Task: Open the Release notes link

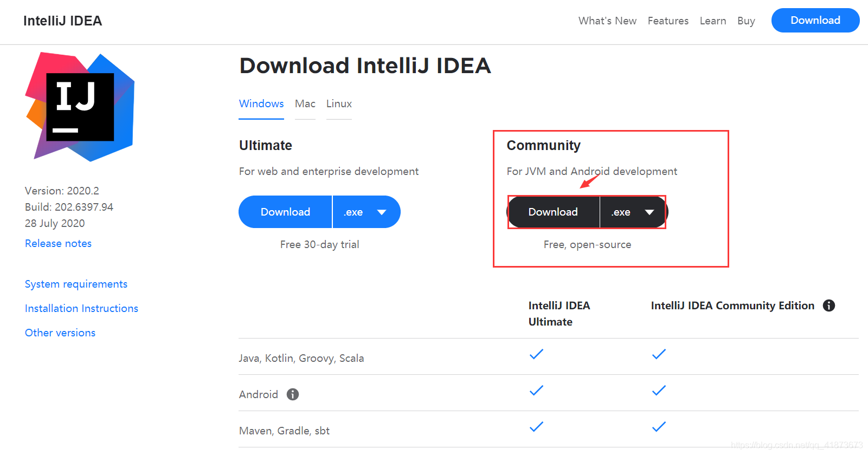Action: (58, 243)
